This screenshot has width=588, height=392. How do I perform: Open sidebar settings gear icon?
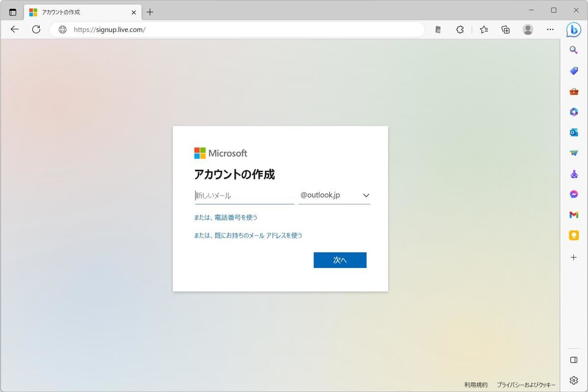point(574,380)
